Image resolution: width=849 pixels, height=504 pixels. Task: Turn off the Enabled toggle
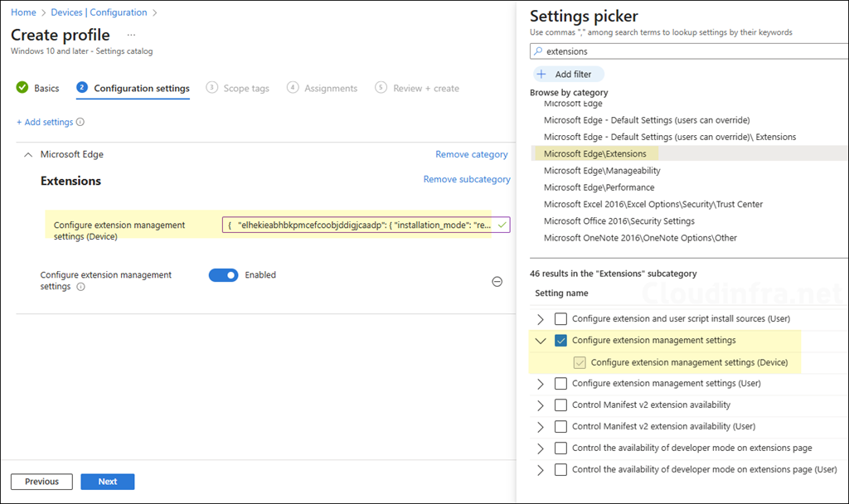coord(223,274)
